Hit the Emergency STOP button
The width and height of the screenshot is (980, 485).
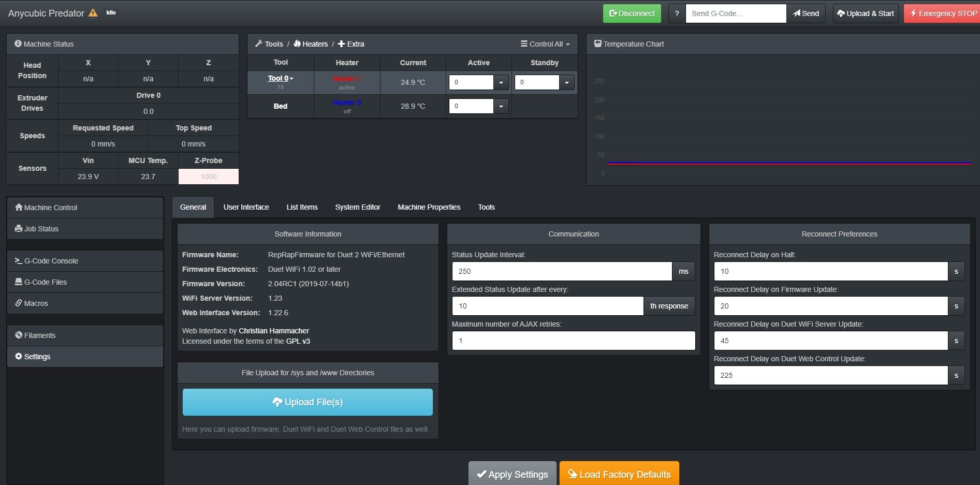pyautogui.click(x=943, y=13)
